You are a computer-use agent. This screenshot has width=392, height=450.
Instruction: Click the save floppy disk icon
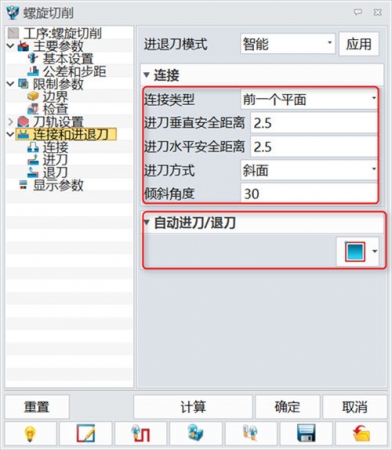[x=306, y=433]
